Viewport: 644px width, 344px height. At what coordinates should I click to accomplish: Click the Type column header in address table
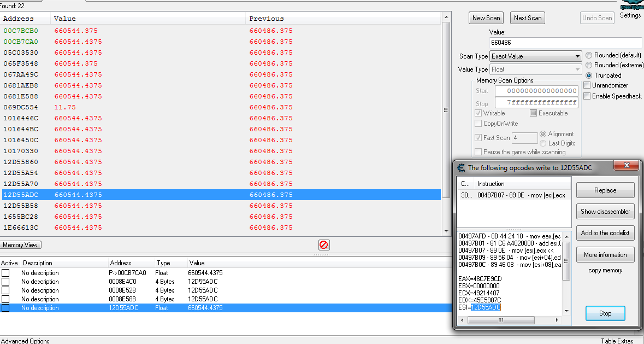(x=170, y=263)
